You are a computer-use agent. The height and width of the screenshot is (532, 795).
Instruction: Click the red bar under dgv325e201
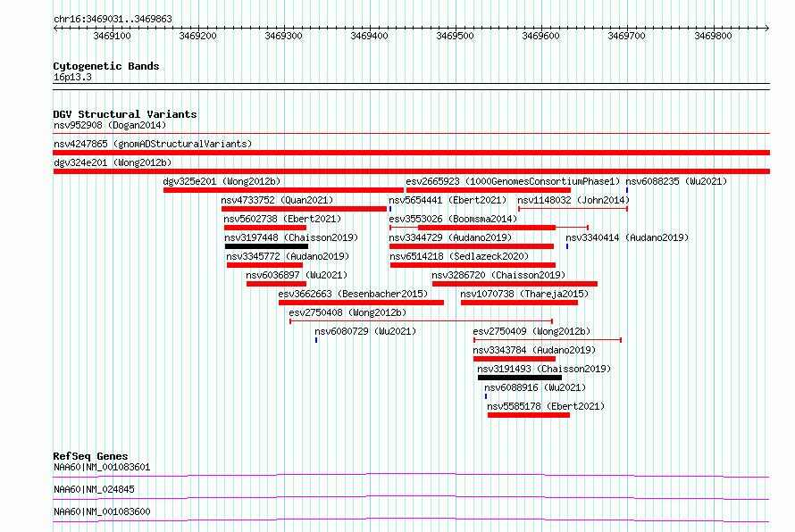tap(283, 190)
